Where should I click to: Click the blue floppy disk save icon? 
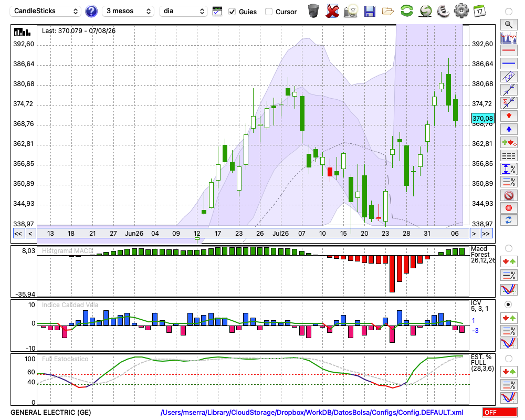coord(370,12)
